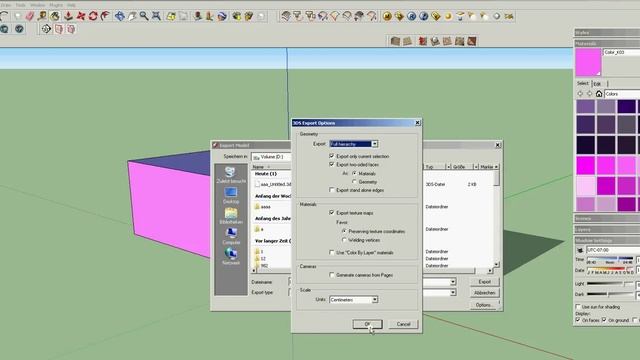Select the Pan hand tool

click(132, 16)
